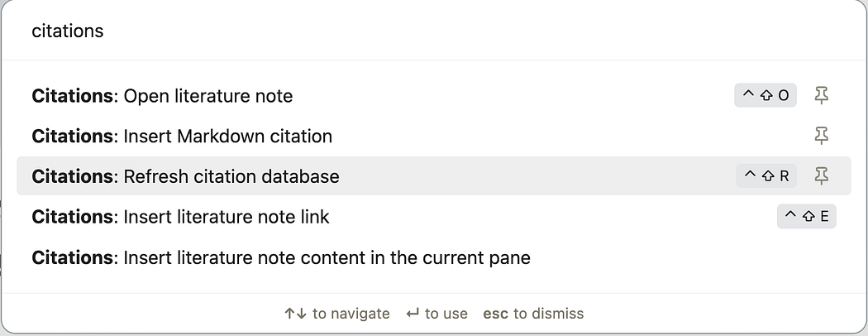Click the Ctrl+Shift+E hotkey badge

(806, 217)
